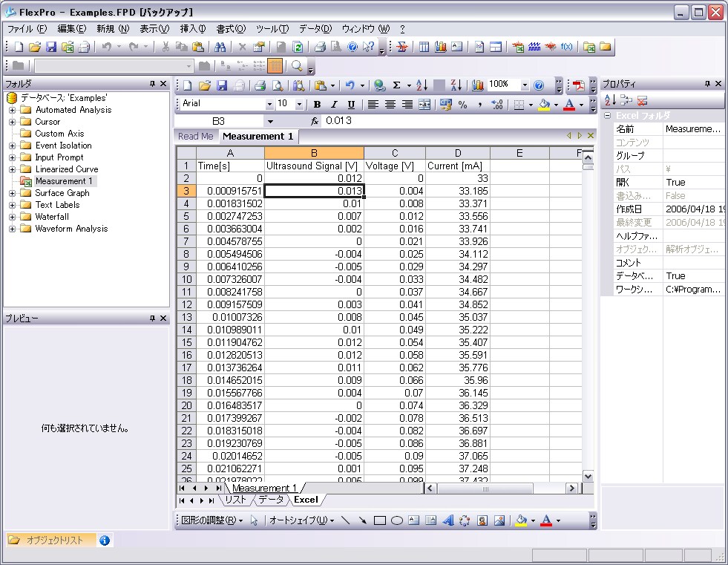Click the blue signal waveform icon
Screen dimensions: 728x565
click(534, 47)
